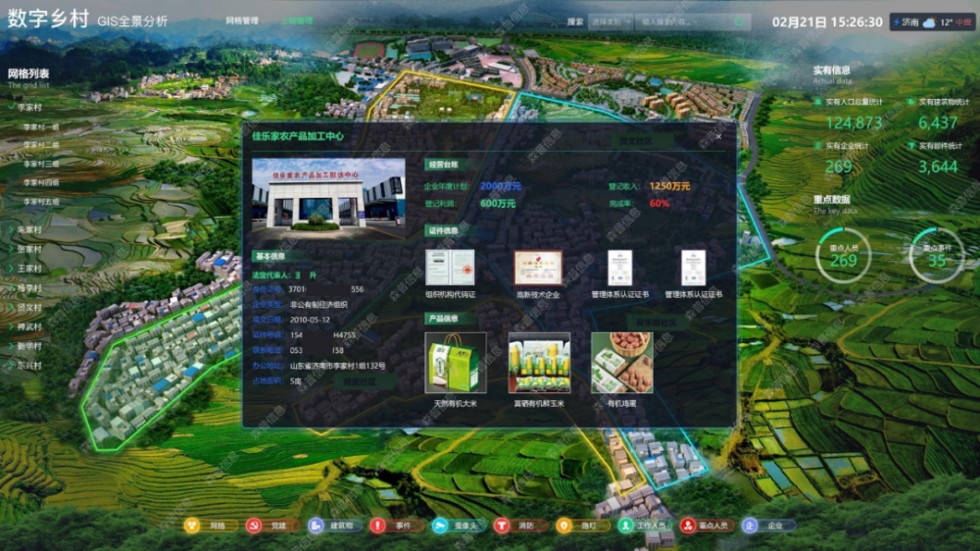Open the 土地管理 tab
The height and width of the screenshot is (551, 980).
point(297,21)
